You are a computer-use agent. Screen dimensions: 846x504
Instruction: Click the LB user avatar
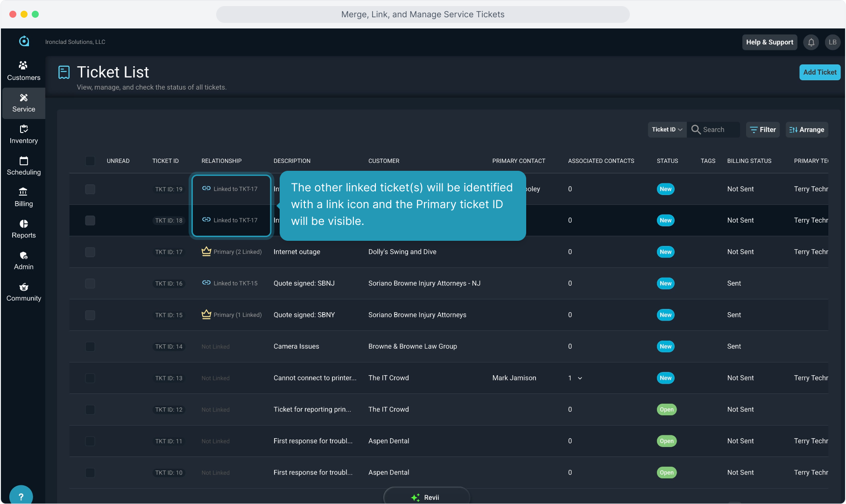(x=832, y=42)
